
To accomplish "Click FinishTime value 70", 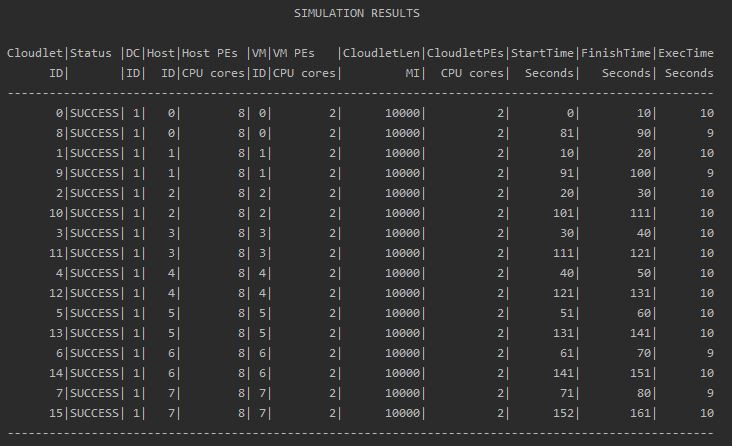I will (644, 353).
